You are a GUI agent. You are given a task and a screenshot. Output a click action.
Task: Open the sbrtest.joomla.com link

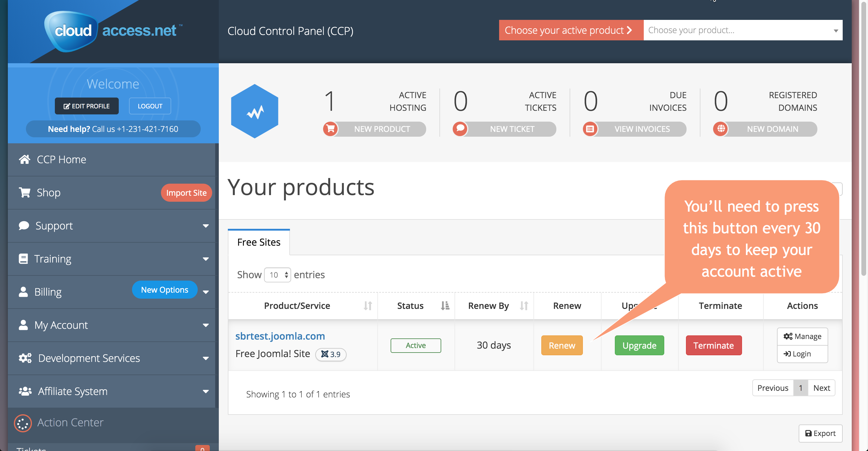click(280, 336)
